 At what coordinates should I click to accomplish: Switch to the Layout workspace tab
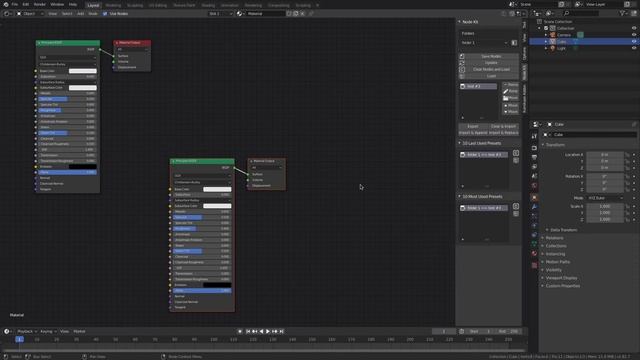click(93, 5)
